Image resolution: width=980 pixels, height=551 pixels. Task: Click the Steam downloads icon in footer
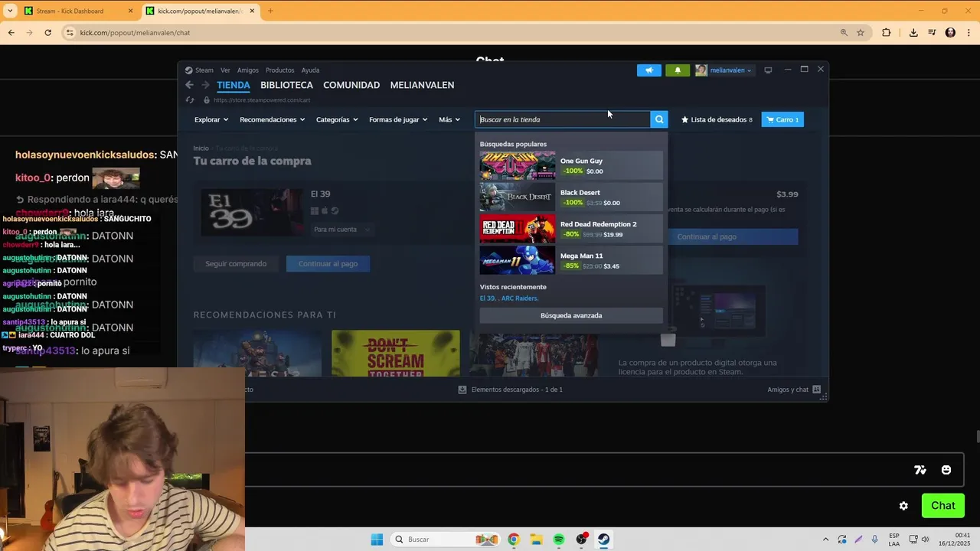(462, 390)
